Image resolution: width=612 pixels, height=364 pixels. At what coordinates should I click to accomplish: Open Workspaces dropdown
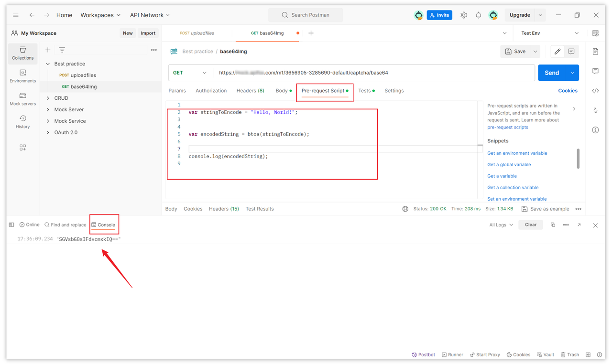[x=100, y=15]
